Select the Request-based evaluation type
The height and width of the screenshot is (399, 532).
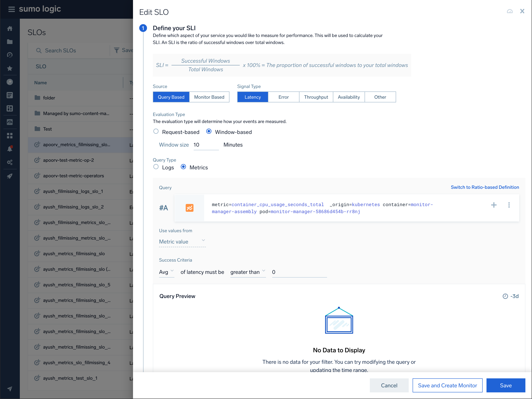[x=156, y=131]
